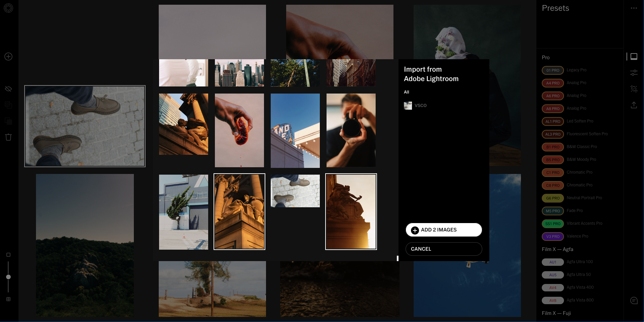
Task: Select the crop and straighten tool
Action: [x=634, y=89]
